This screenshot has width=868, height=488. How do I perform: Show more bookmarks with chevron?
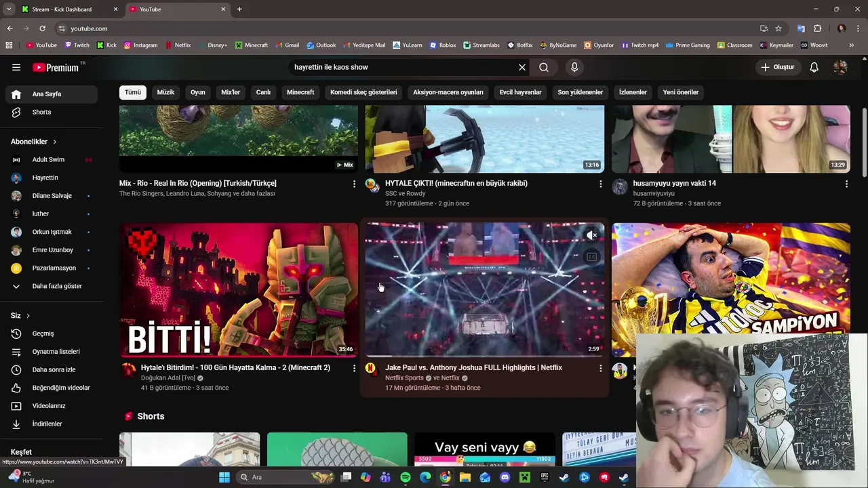tap(852, 45)
